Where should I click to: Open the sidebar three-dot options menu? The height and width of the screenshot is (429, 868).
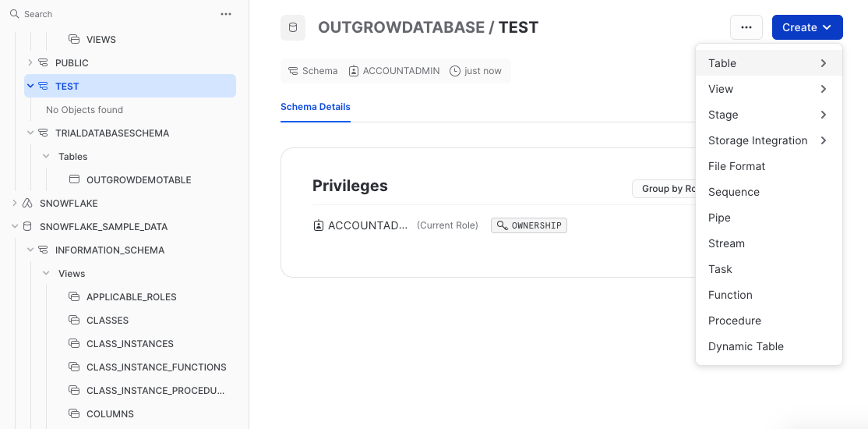pos(226,14)
